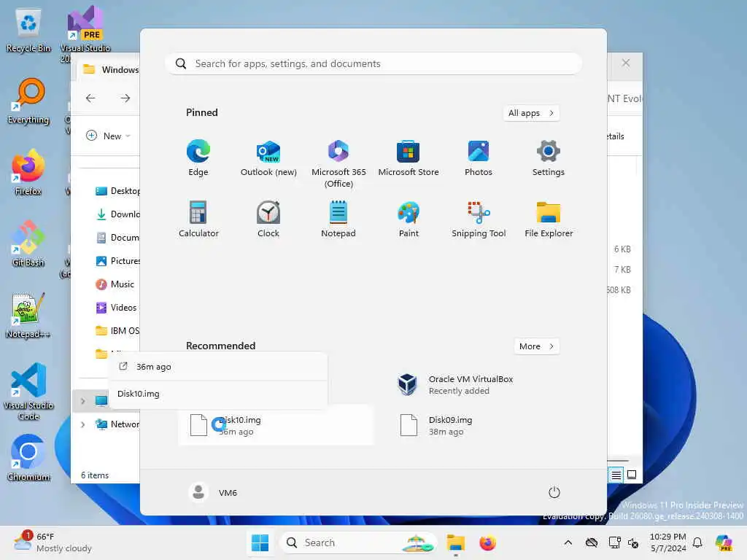Viewport: 747px width, 560px height.
Task: Click the Start menu search field
Action: coord(373,63)
